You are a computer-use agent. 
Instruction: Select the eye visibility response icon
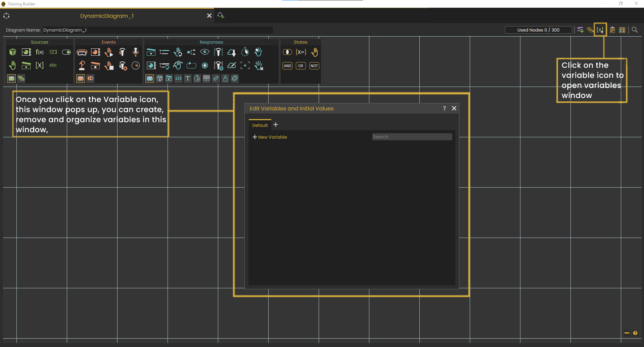(205, 52)
